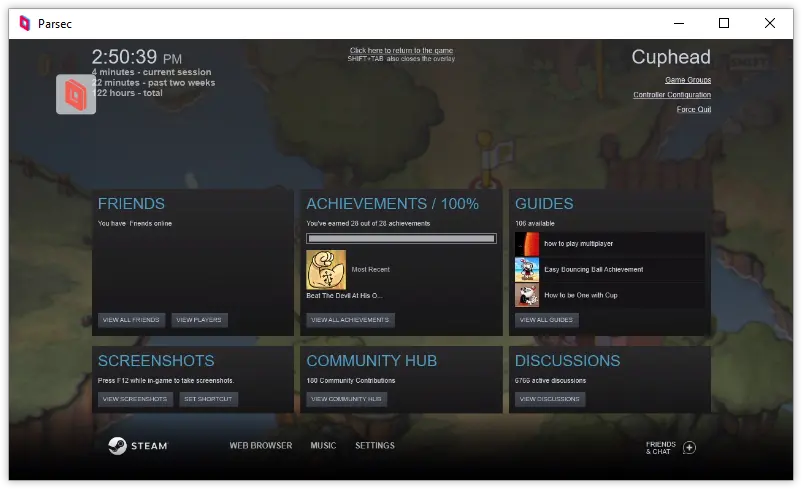Open the Controller Configuration link

click(x=672, y=95)
